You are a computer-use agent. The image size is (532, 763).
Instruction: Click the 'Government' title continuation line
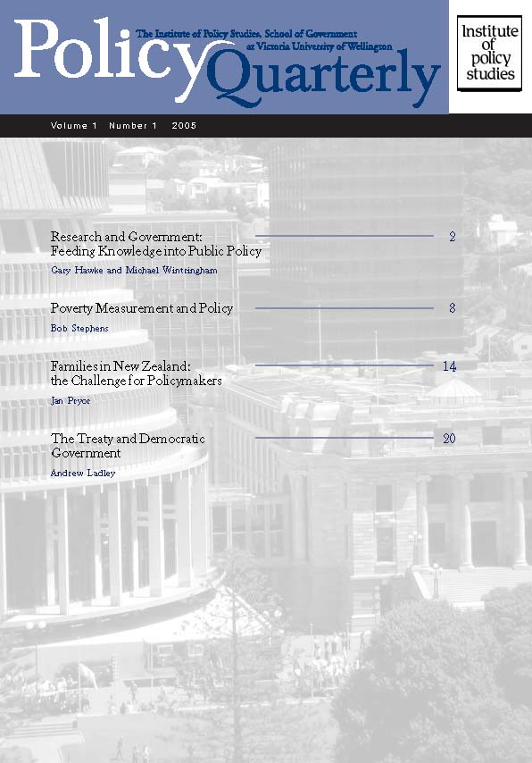(x=86, y=453)
